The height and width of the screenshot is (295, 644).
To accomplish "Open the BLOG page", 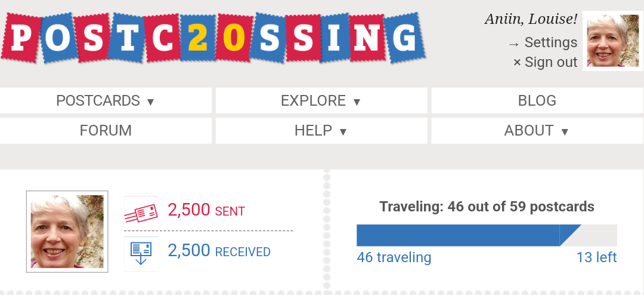I will [x=537, y=100].
